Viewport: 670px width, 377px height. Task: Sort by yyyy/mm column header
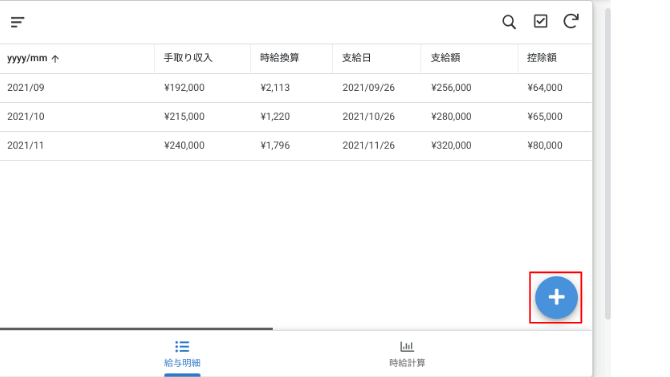(33, 58)
